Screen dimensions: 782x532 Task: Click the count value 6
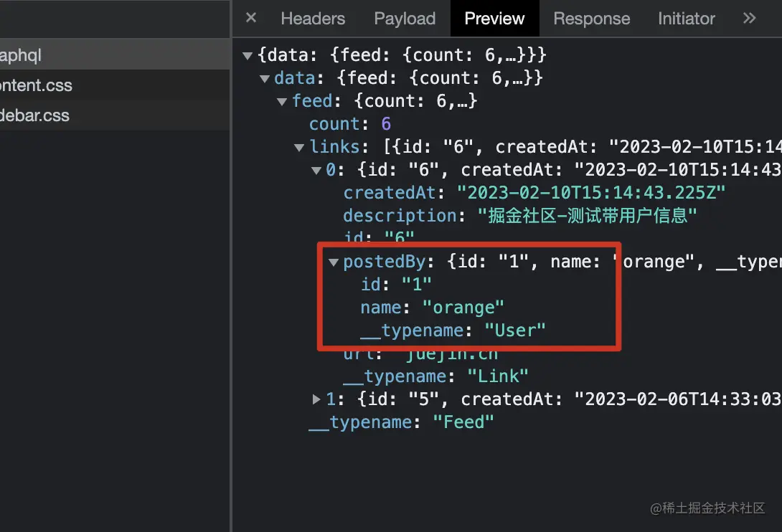386,123
